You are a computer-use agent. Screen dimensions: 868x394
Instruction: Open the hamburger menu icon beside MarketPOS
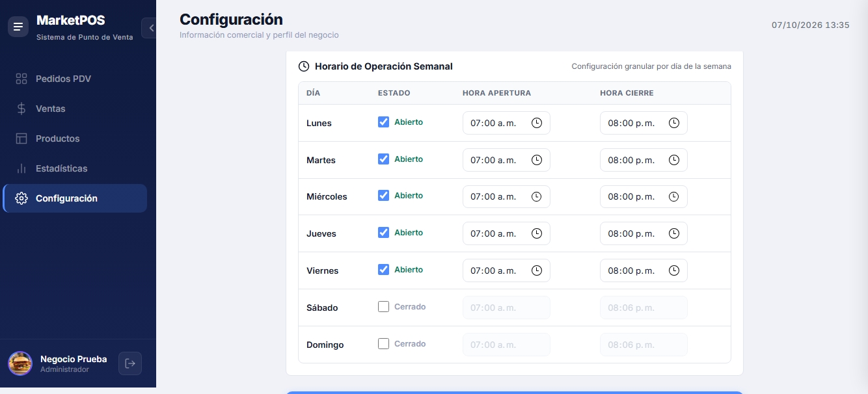click(x=18, y=27)
